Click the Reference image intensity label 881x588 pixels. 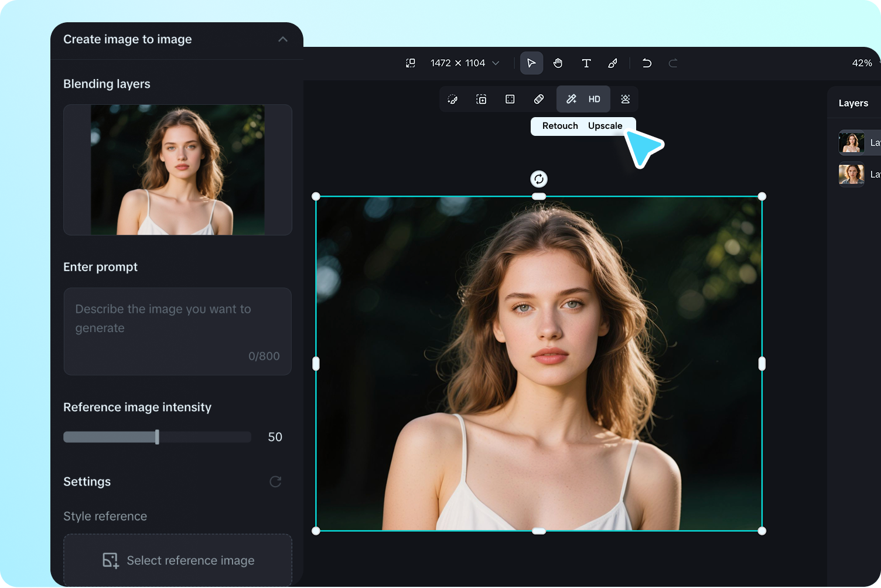(138, 407)
